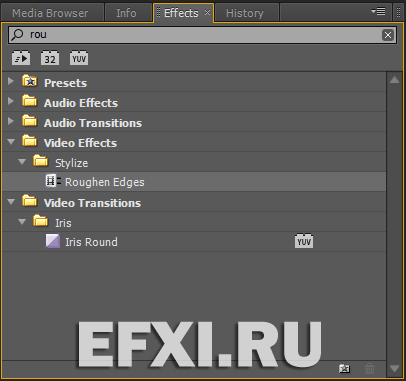Select the Video Effects label
Viewport: 406px width, 381px height.
point(80,143)
